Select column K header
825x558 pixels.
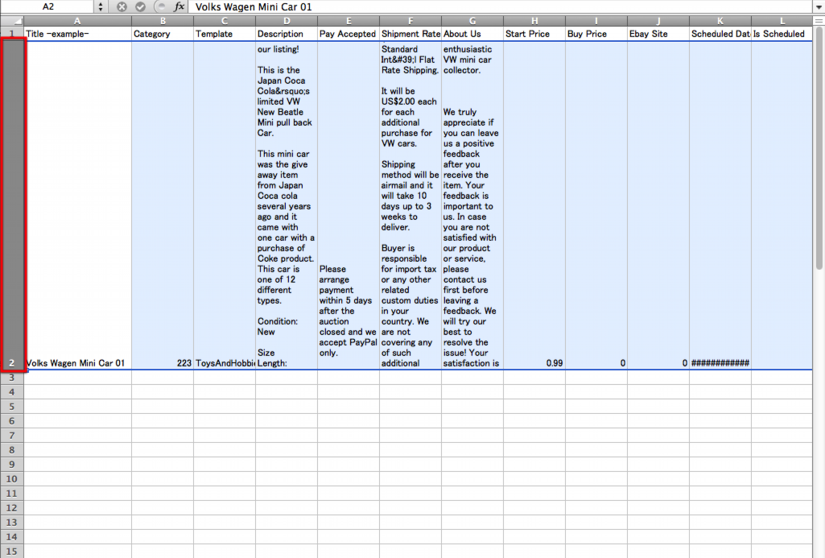click(720, 20)
